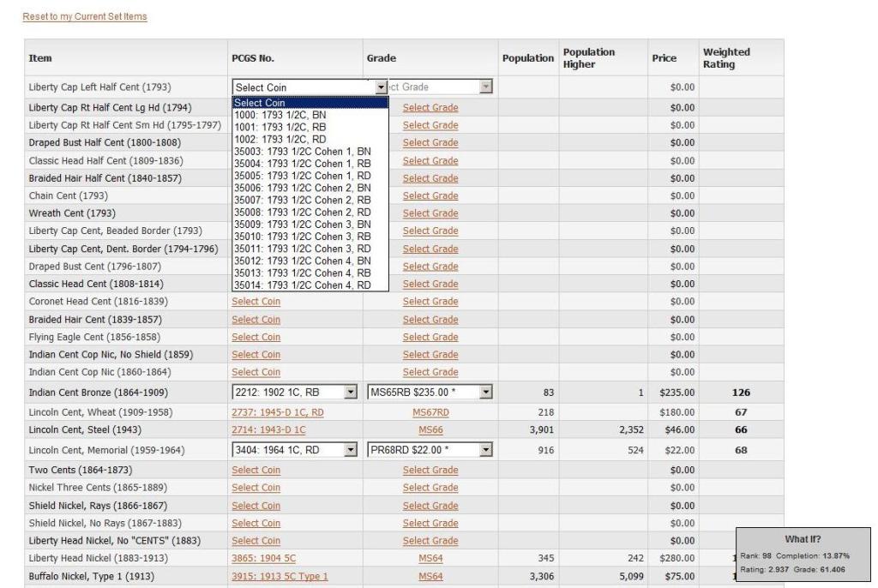Viewport: 878px width, 588px height.
Task: Pick '35008: 1793 1/2C Cohen 2, RD' option
Action: click(302, 212)
